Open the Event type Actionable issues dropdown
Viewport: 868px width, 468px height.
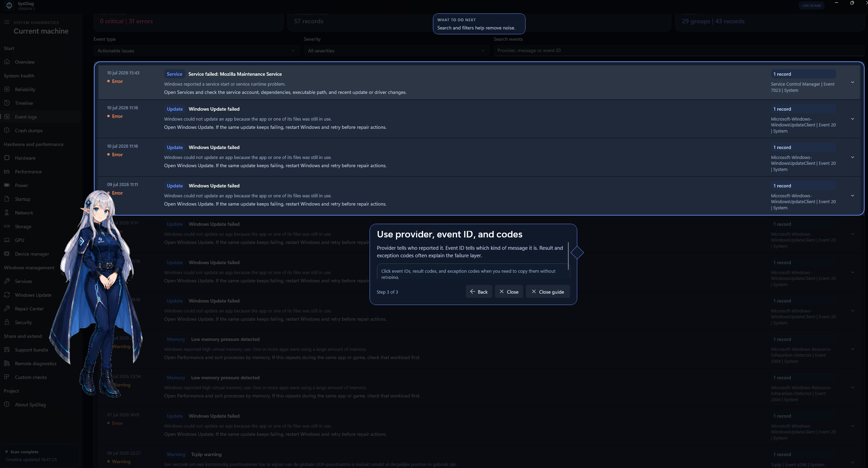[x=196, y=51]
